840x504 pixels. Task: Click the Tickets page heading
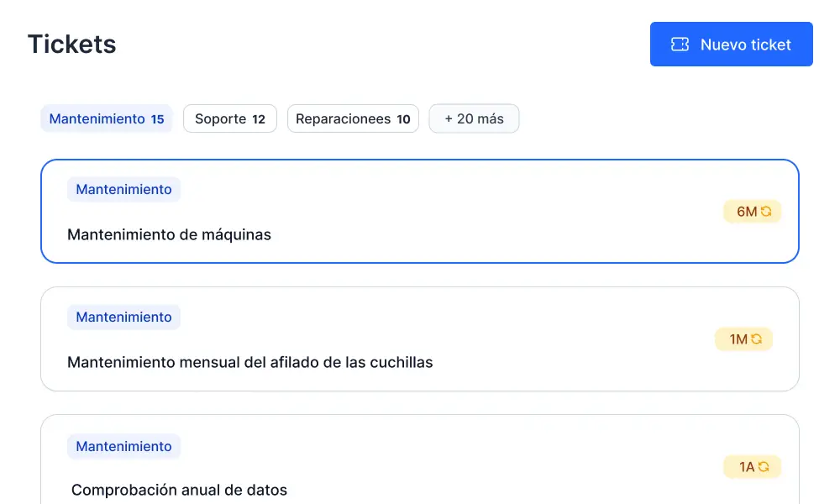tap(72, 45)
